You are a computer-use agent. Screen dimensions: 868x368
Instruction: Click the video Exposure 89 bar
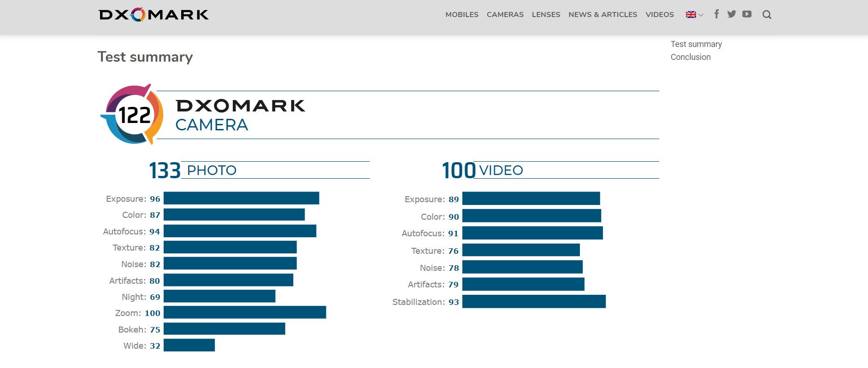coord(531,199)
